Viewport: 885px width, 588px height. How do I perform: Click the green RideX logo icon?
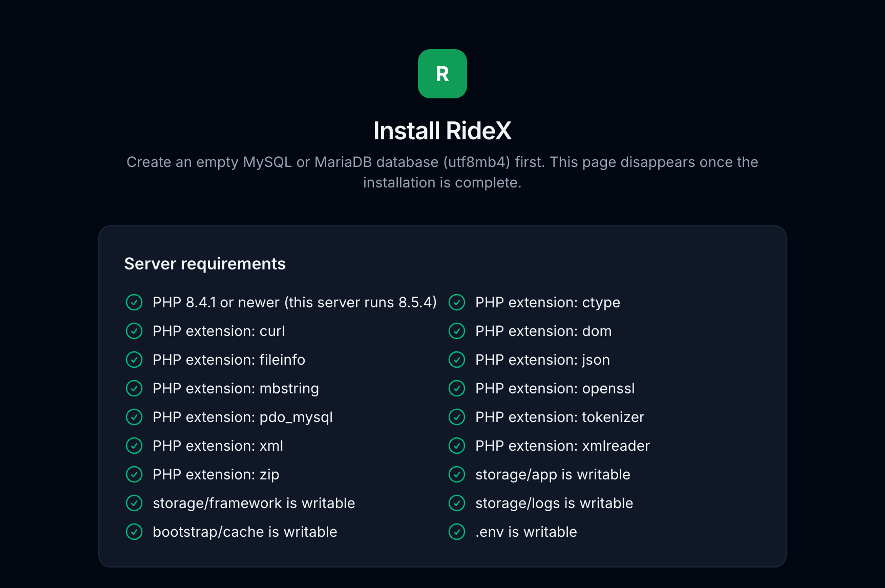(x=442, y=74)
